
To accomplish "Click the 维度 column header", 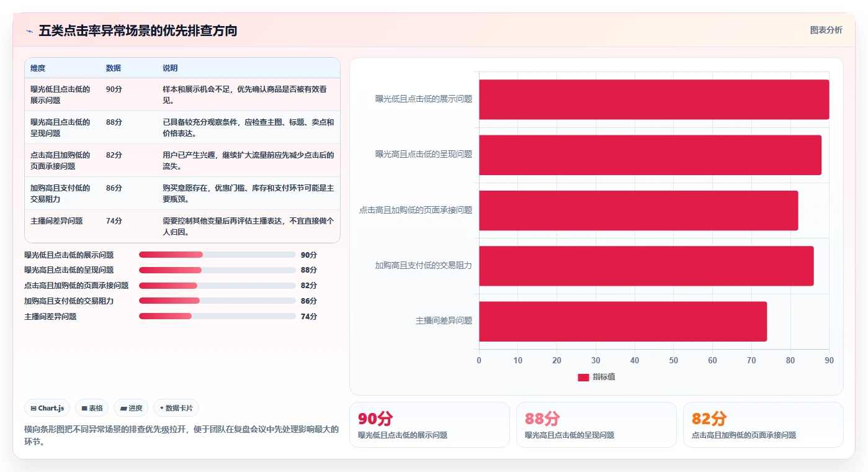I will pyautogui.click(x=38, y=68).
